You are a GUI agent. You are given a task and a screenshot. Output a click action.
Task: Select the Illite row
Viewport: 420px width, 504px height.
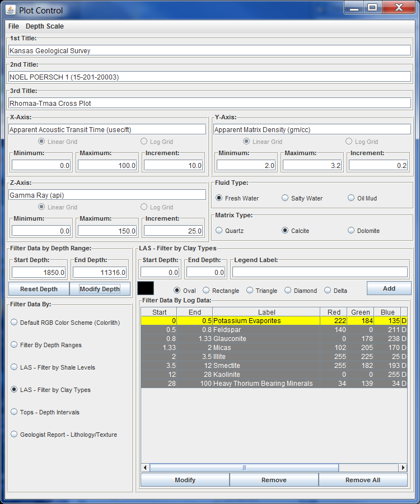click(274, 357)
